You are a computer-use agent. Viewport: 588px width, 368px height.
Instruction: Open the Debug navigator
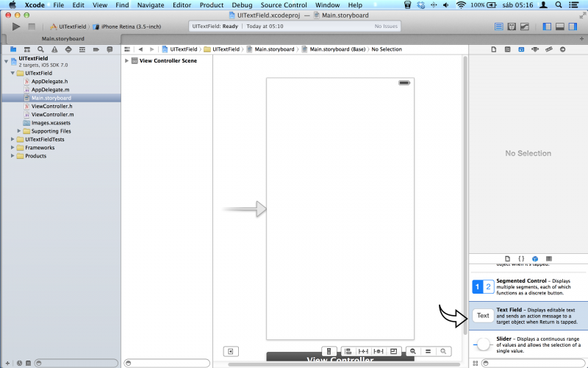82,49
